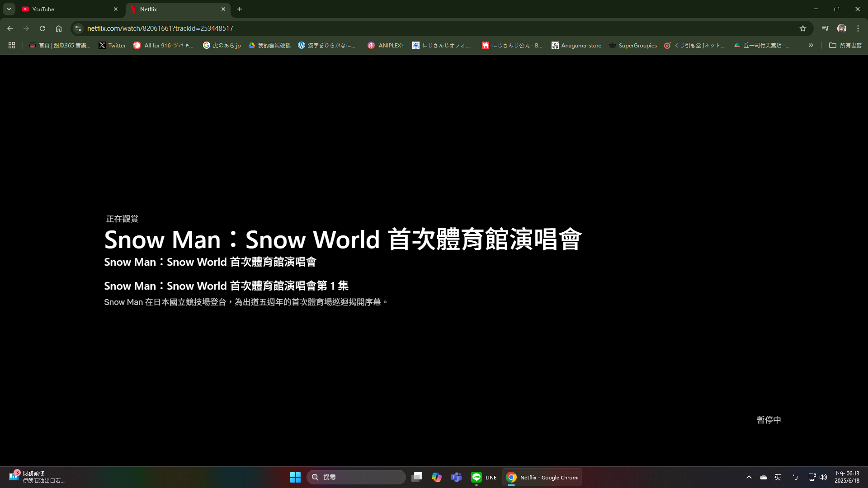
Task: Click the taskbar 搜尋 search box
Action: tap(356, 477)
